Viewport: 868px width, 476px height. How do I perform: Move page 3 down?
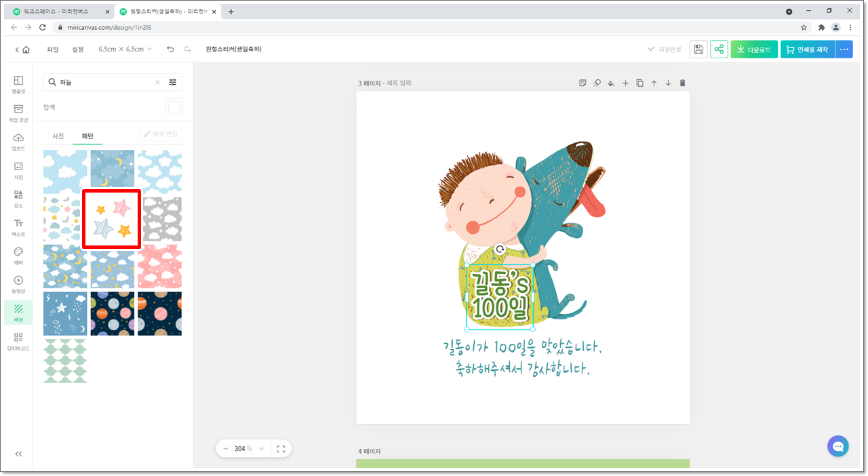[x=668, y=83]
